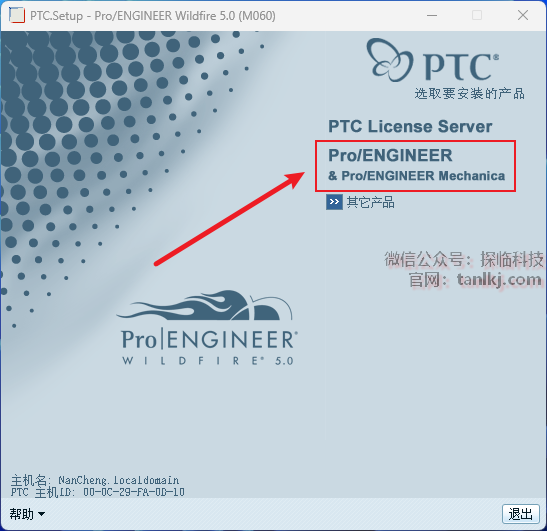This screenshot has height=531, width=547.
Task: Click the PTC 主机ID address text
Action: 98,492
